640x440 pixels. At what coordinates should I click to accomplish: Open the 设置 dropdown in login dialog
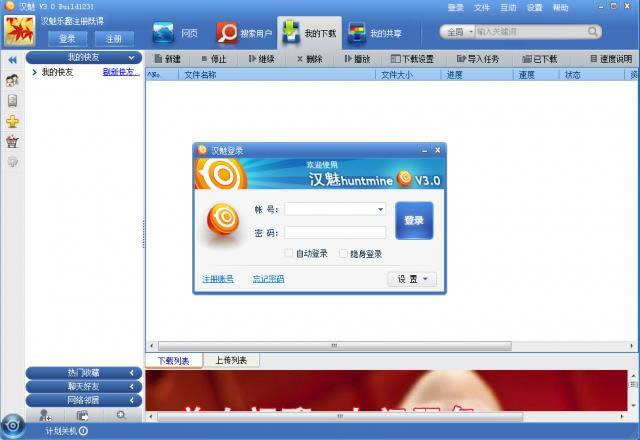click(412, 279)
